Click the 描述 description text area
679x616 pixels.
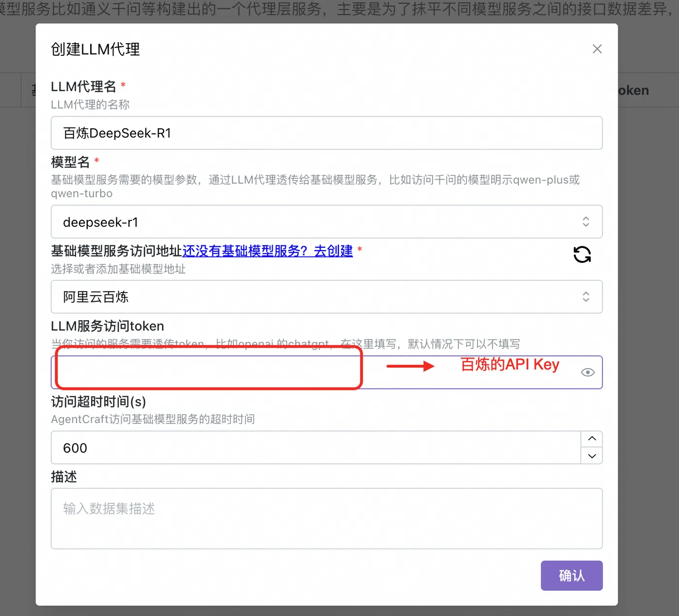coord(326,519)
